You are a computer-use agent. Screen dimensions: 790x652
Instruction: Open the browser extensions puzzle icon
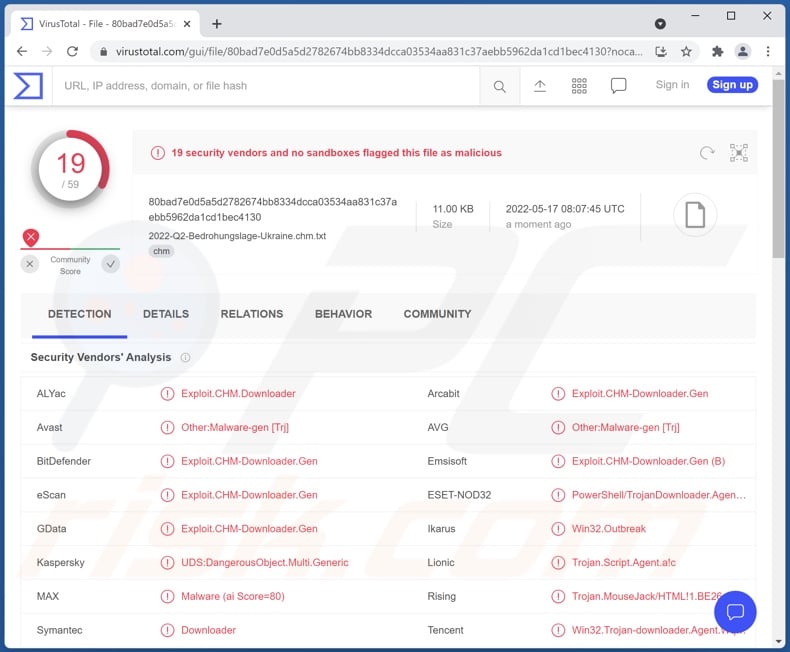tap(717, 51)
